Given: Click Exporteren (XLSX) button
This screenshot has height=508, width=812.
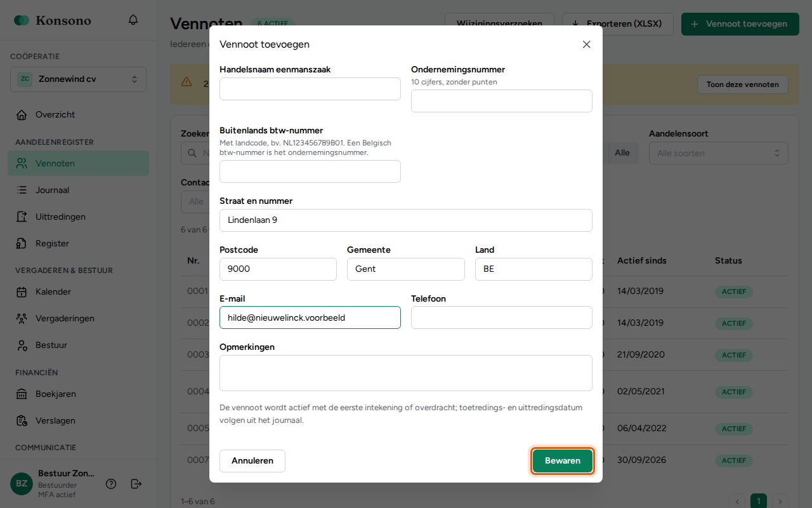Looking at the screenshot, I should tap(619, 24).
